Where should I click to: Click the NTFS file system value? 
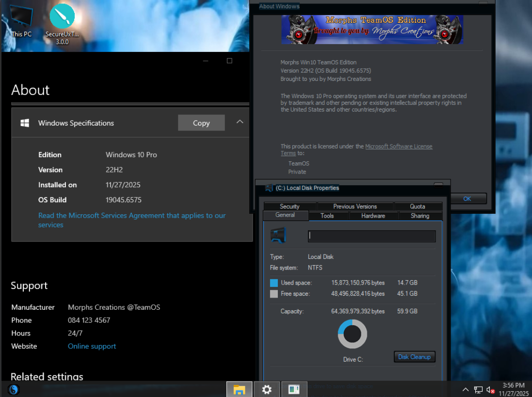pos(315,268)
